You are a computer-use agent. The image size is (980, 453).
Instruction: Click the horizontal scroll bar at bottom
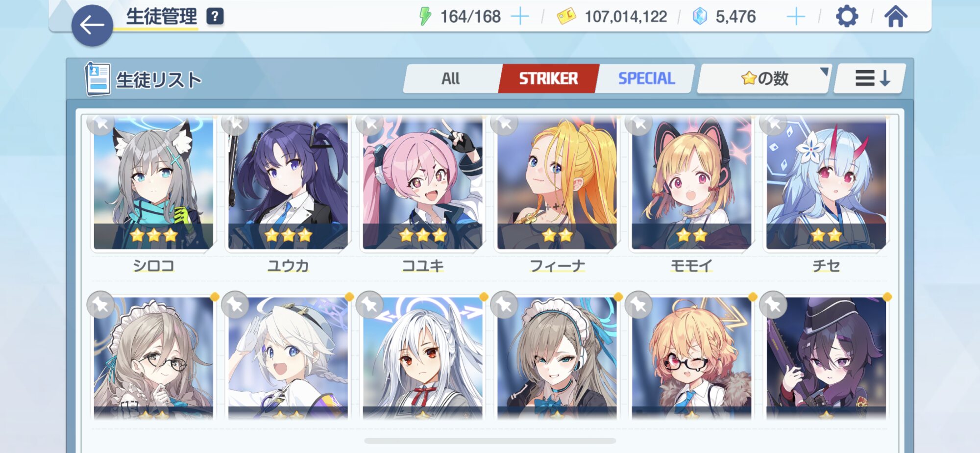pos(490,441)
